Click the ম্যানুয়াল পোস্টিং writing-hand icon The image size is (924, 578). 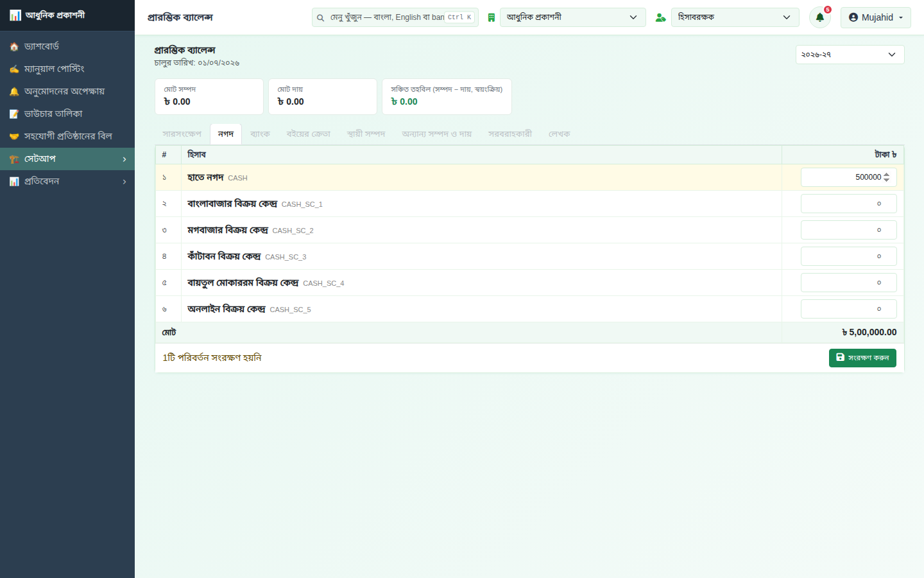[x=14, y=69]
